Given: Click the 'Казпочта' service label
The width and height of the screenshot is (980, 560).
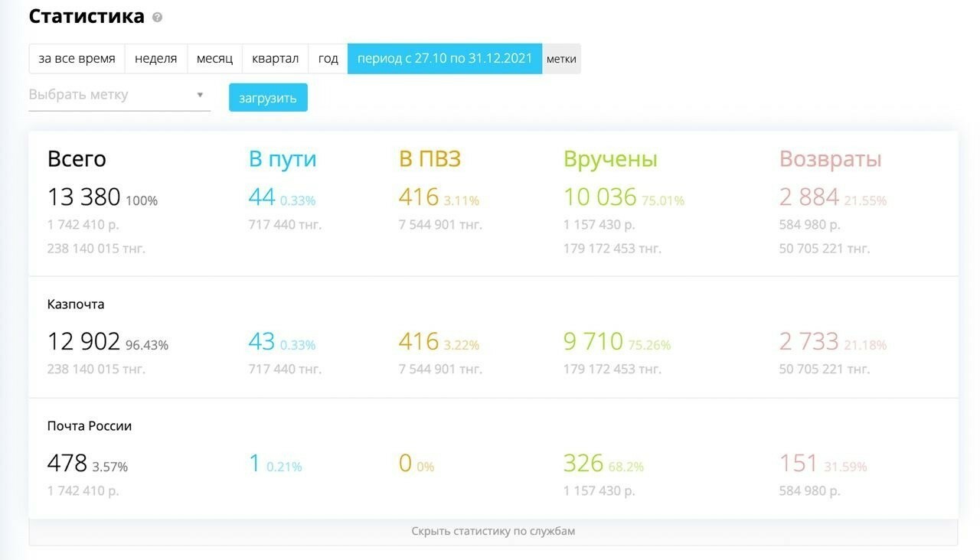Looking at the screenshot, I should [x=76, y=304].
